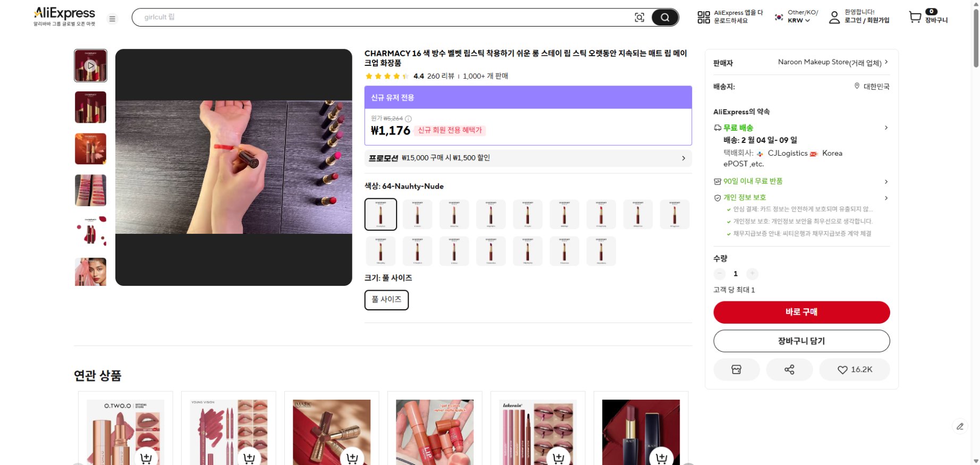Select the last color swatch in first row
The width and height of the screenshot is (980, 465).
pyautogui.click(x=674, y=214)
